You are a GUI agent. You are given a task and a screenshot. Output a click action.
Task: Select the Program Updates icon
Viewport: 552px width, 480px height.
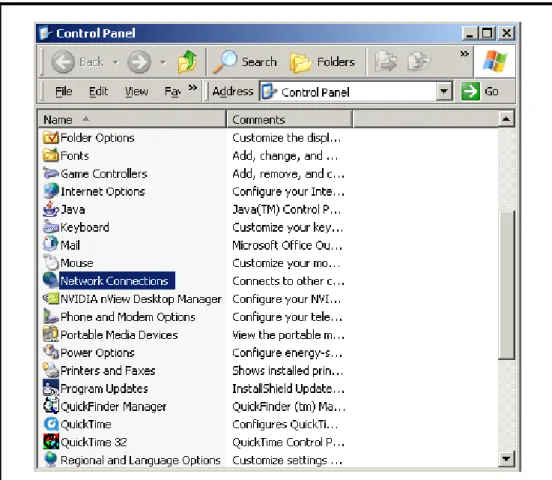51,388
